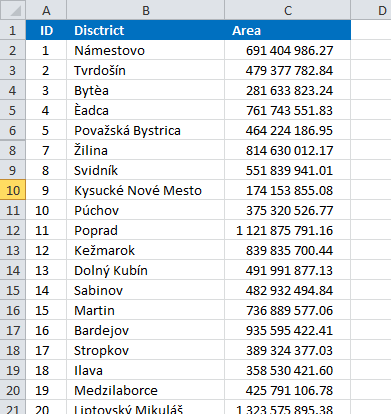The width and height of the screenshot is (391, 414).
Task: Select area value 389 324 377.03
Action: pyautogui.click(x=288, y=350)
